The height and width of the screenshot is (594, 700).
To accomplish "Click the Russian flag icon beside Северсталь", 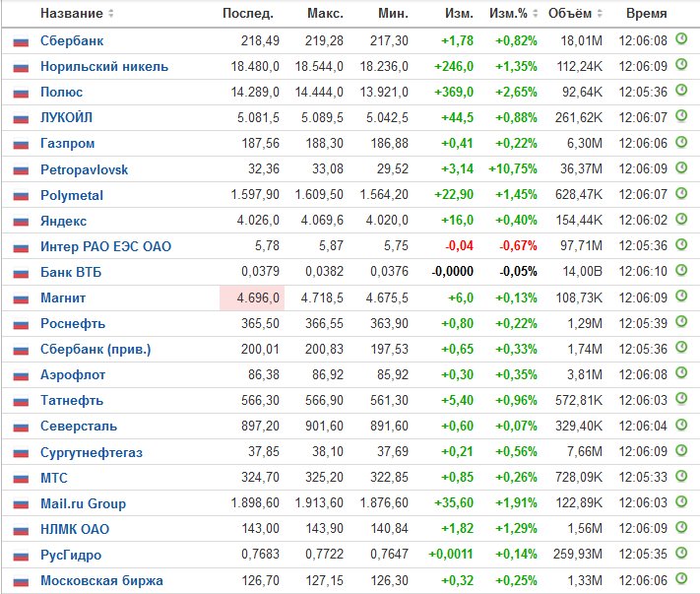I will click(x=21, y=428).
